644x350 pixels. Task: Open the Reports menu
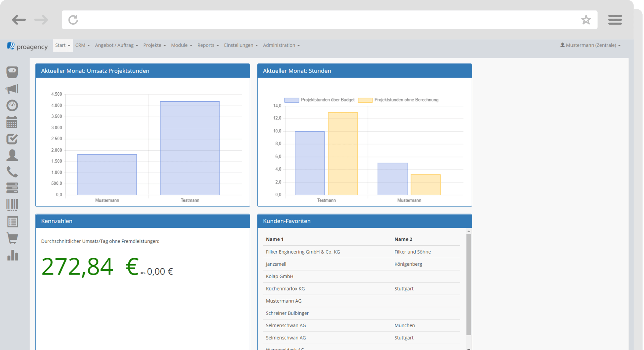[x=208, y=45]
